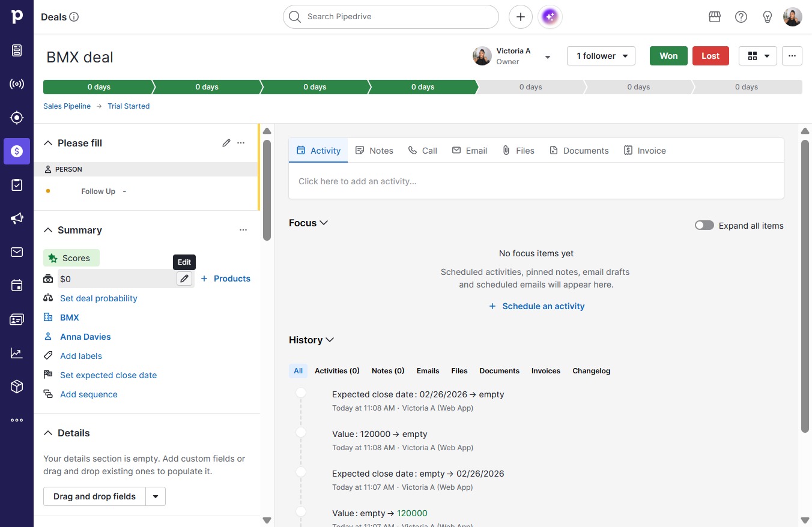Open the Marketplace store icon
This screenshot has width=812, height=527.
pyautogui.click(x=715, y=17)
